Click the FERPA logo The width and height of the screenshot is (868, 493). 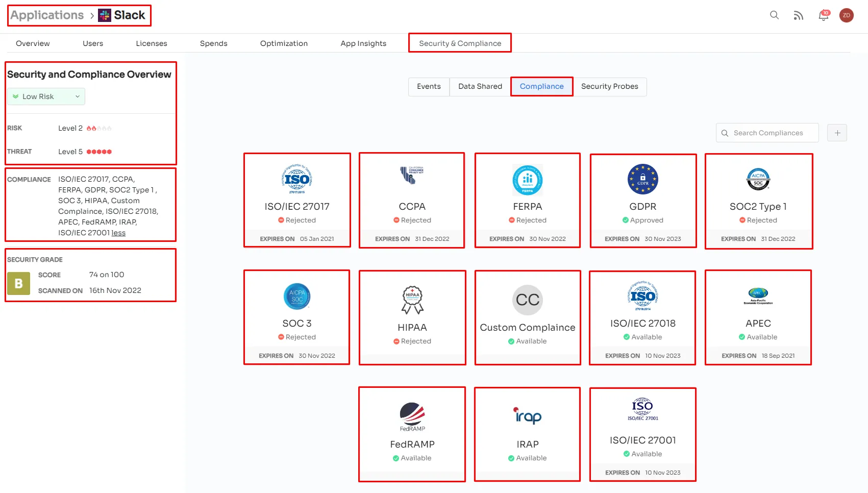coord(528,180)
